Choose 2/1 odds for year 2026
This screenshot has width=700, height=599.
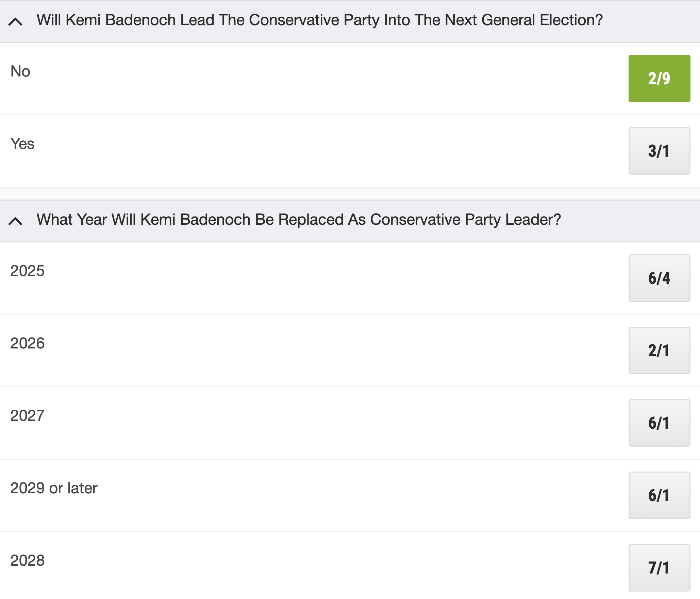coord(659,350)
